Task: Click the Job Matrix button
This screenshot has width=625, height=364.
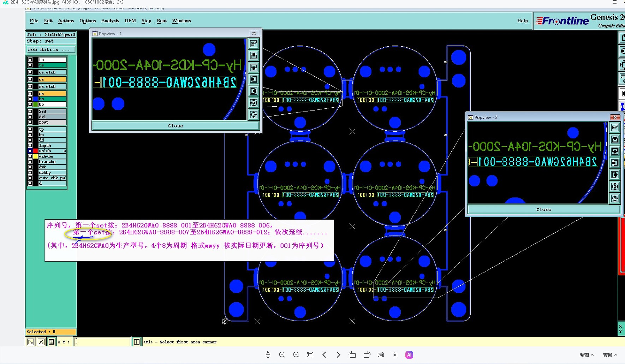Action: pos(51,49)
